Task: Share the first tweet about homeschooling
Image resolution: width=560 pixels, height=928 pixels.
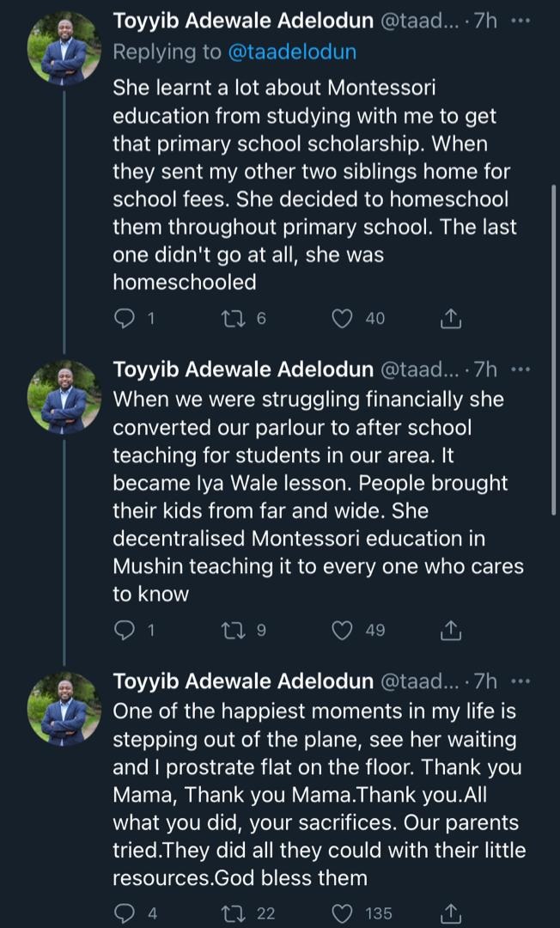Action: click(x=450, y=319)
